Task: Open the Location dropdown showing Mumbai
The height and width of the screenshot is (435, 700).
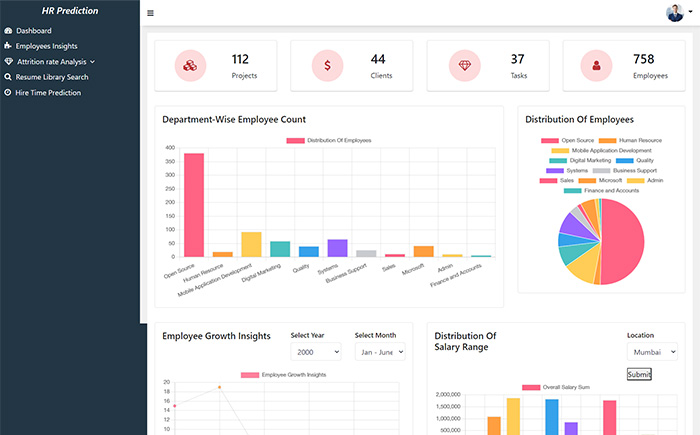Action: point(652,352)
